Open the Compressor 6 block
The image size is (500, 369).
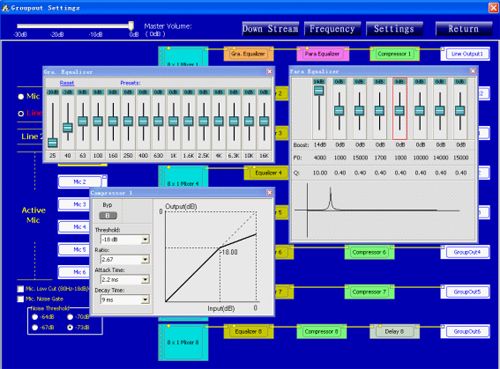(369, 252)
